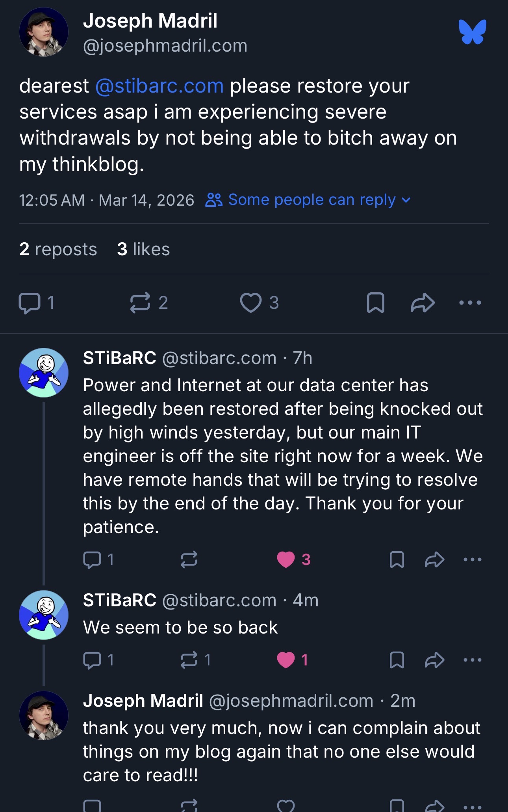This screenshot has width=508, height=812.
Task: Open STiBaRC avatar on 7h reply
Action: coord(44,372)
